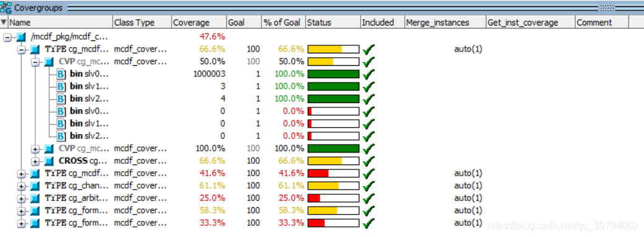Select the 47.6% coverage value of root

click(212, 37)
